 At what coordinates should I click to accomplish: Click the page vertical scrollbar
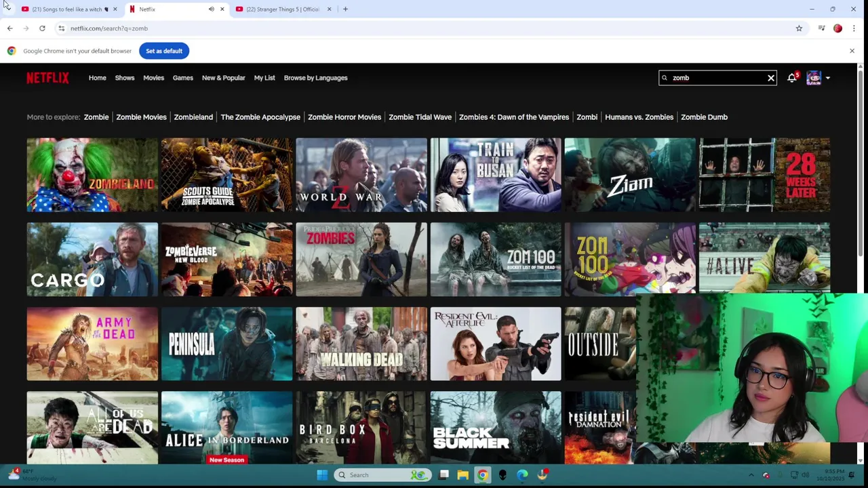click(x=861, y=163)
